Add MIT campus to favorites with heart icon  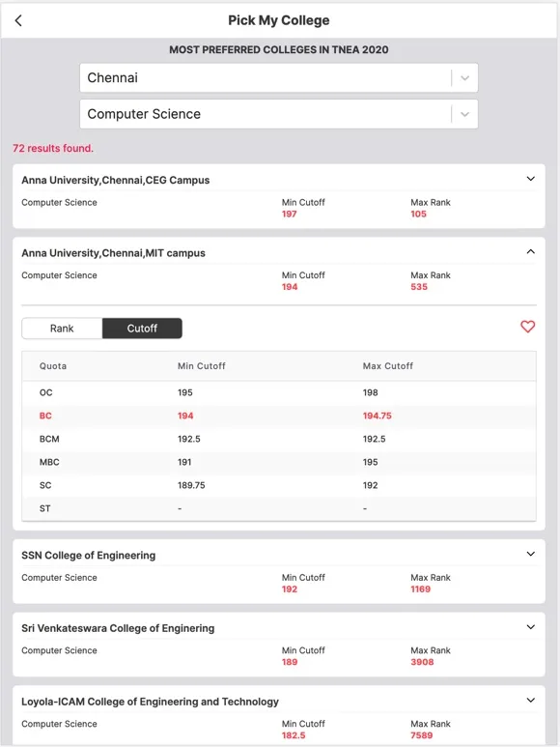[x=527, y=327]
